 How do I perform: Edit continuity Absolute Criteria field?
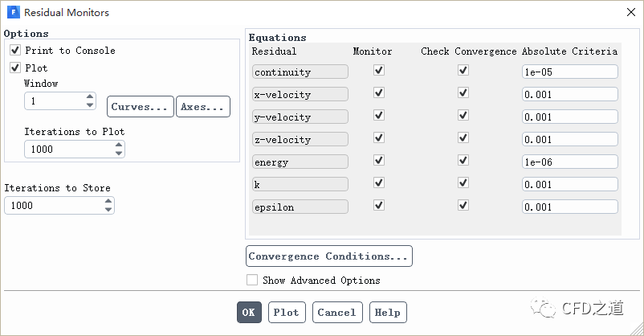pos(569,72)
